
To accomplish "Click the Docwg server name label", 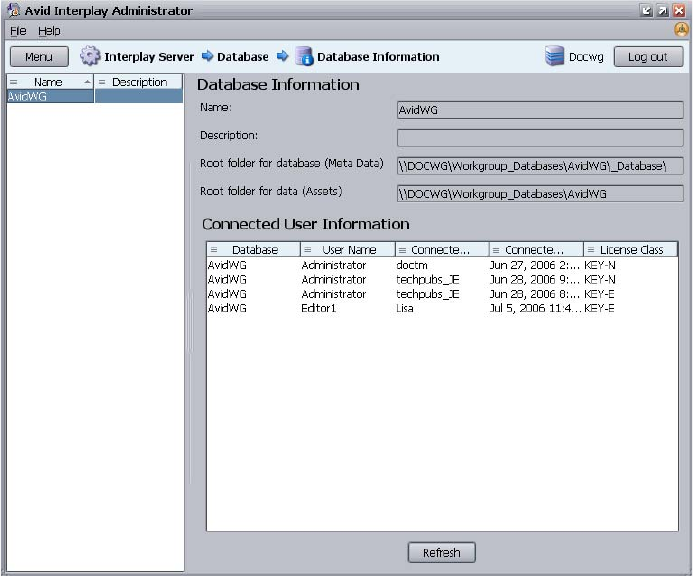I will tap(586, 57).
